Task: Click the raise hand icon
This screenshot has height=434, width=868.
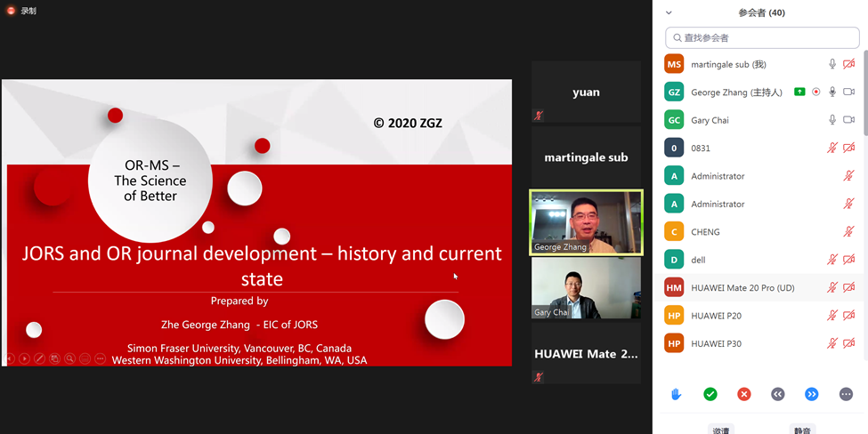Action: tap(676, 394)
